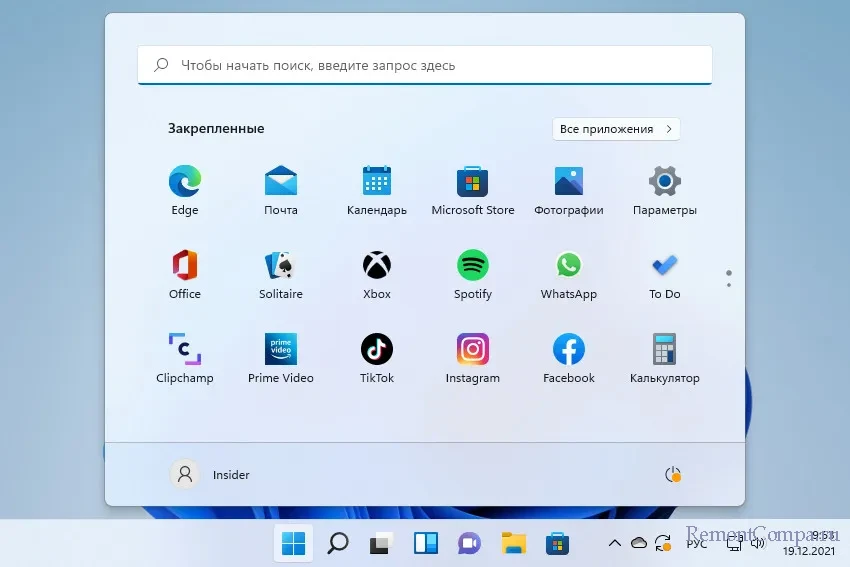
Task: Open the Insider user account menu
Action: click(x=211, y=475)
